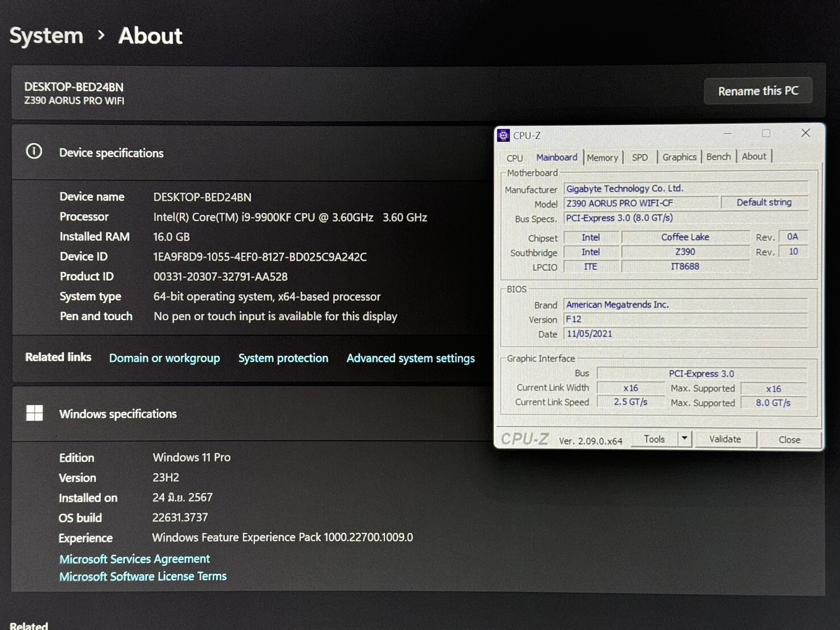This screenshot has width=840, height=630.
Task: Click the Default string field in CPU-Z
Action: (764, 202)
